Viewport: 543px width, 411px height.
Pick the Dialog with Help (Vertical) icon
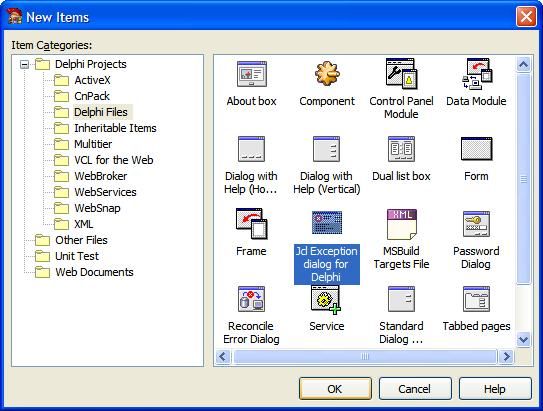tap(326, 149)
